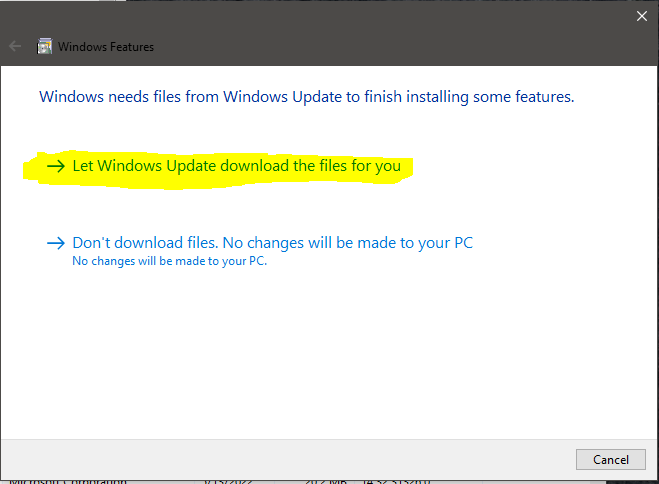659x484 pixels.
Task: Click the 'Windows needs files' heading text
Action: 307,97
